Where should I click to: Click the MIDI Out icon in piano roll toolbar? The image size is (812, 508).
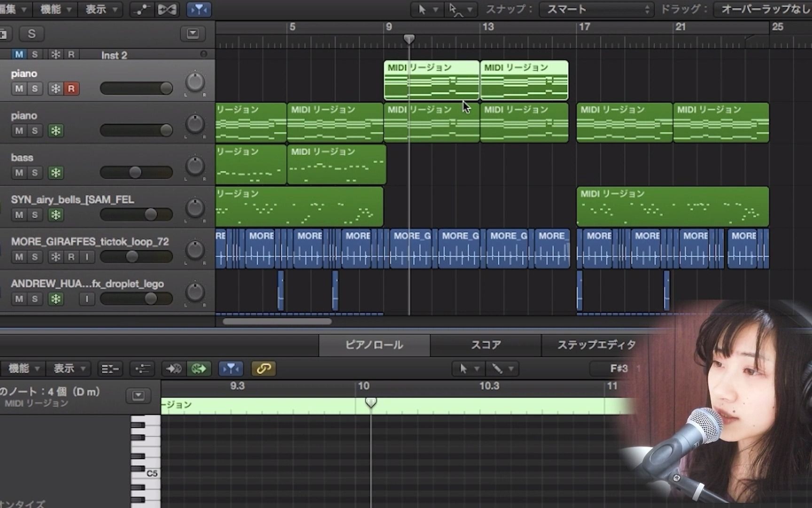coord(173,369)
